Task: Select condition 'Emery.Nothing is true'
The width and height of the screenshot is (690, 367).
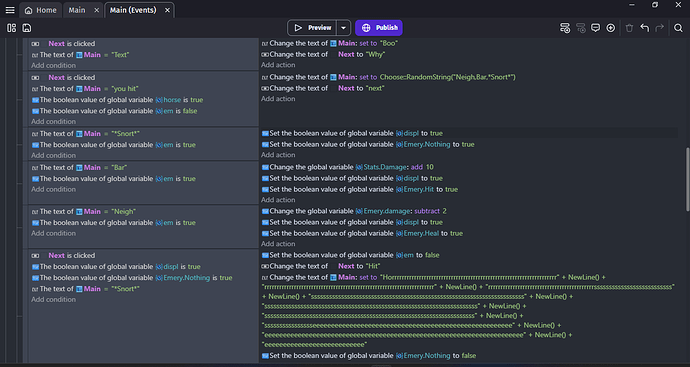Action: pos(132,278)
